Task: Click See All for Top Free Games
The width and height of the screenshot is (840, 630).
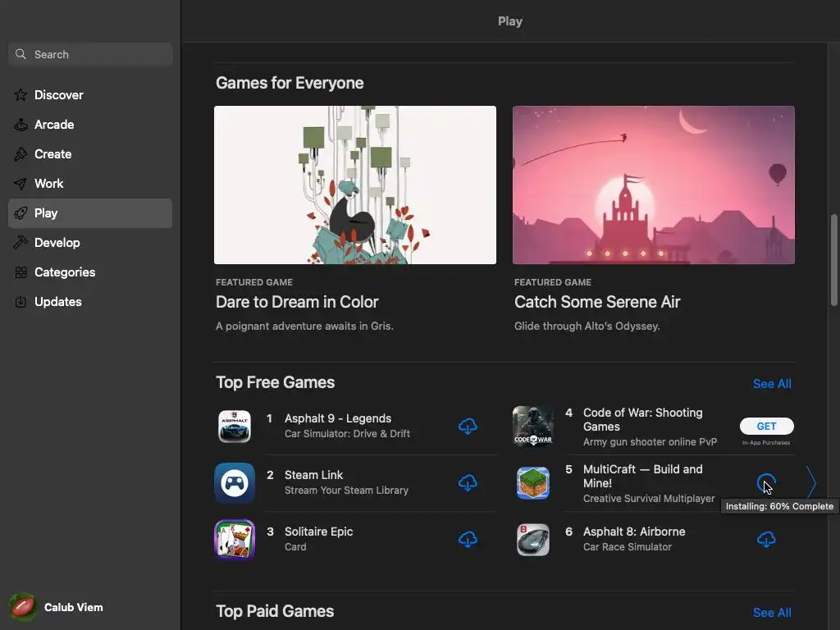Action: click(x=772, y=384)
